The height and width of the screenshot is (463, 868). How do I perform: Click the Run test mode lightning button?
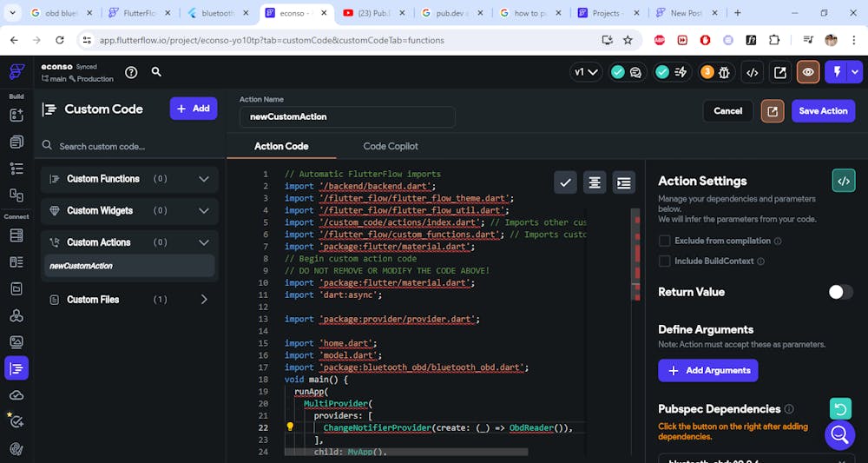(837, 72)
